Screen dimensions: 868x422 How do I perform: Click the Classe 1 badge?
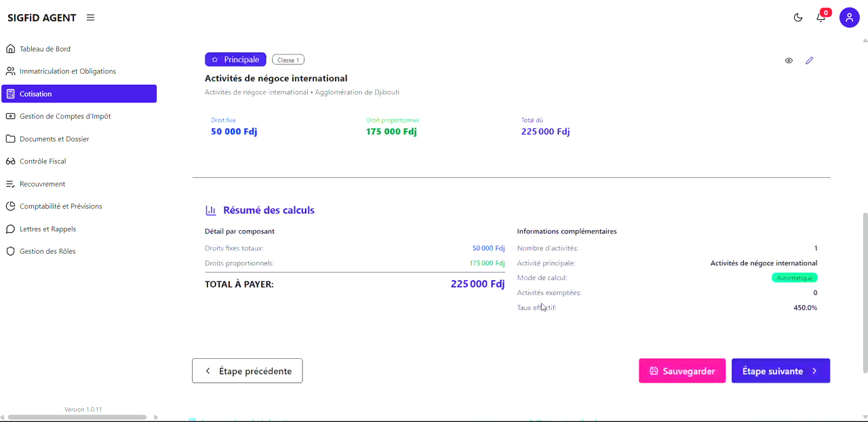pyautogui.click(x=288, y=59)
